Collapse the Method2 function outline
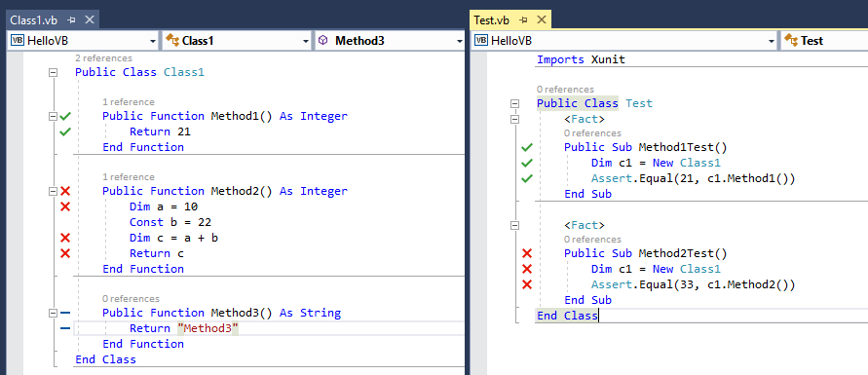Viewport: 868px width, 375px height. pyautogui.click(x=54, y=191)
